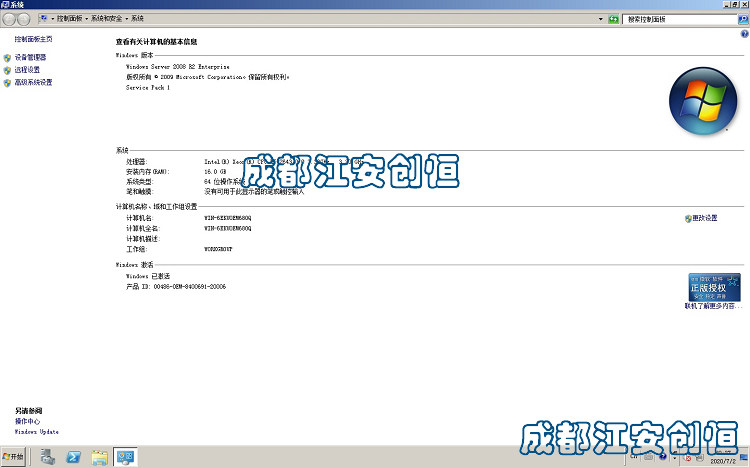Click the shield icon beside 高级系统设置
Screen dimensions: 750x468
tap(7, 83)
